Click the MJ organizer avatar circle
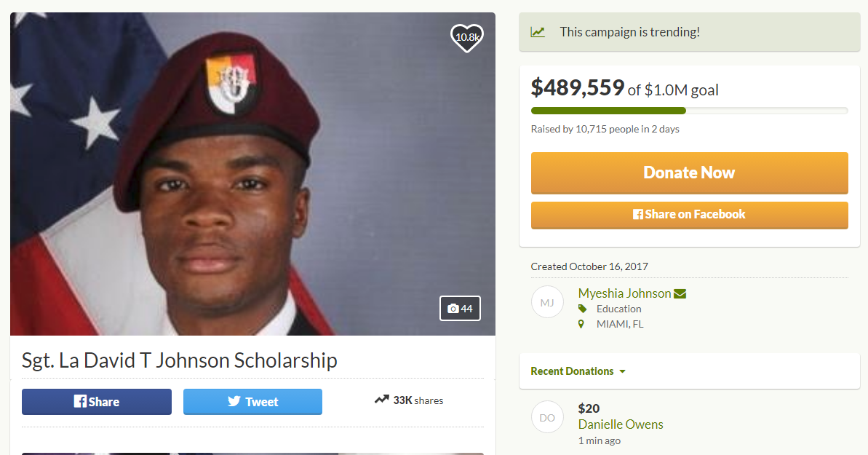 [x=547, y=301]
